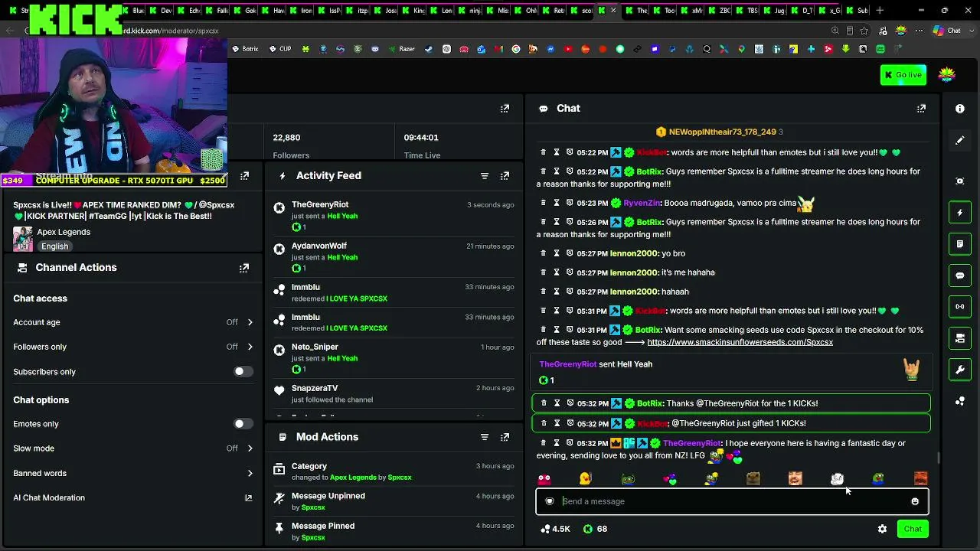980x551 pixels.
Task: Open a new browser tab
Action: click(x=880, y=11)
